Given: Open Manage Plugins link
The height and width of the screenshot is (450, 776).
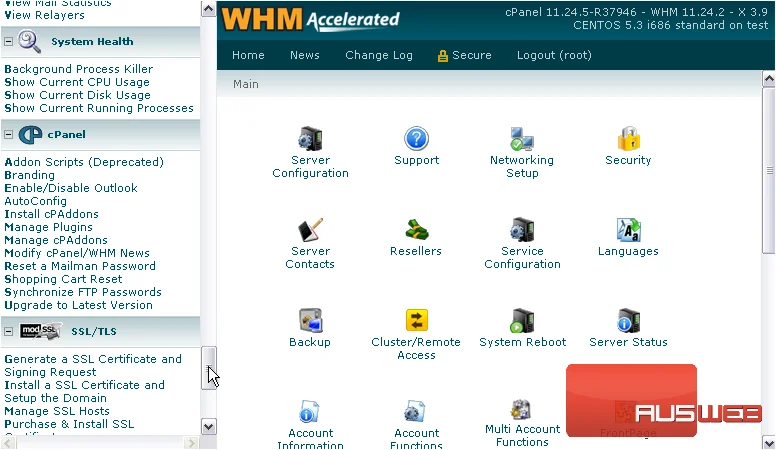Looking at the screenshot, I should 48,227.
